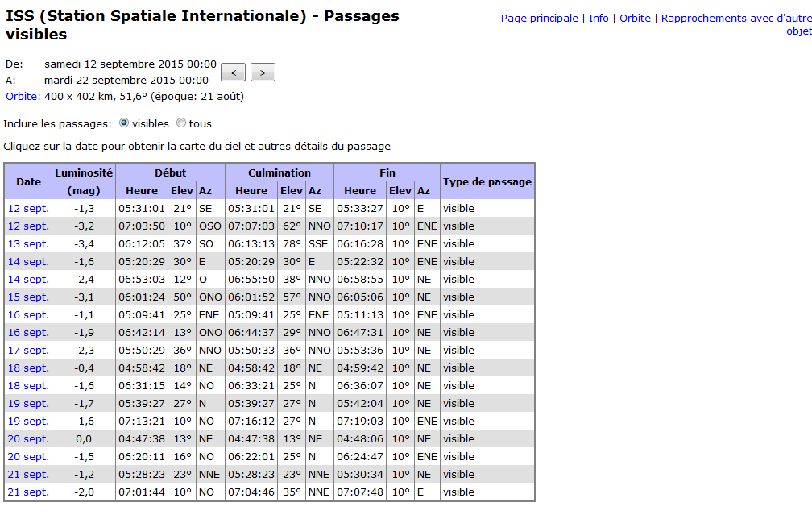Click magnitude value -0,4
Screen dimensions: 812x515
84,368
